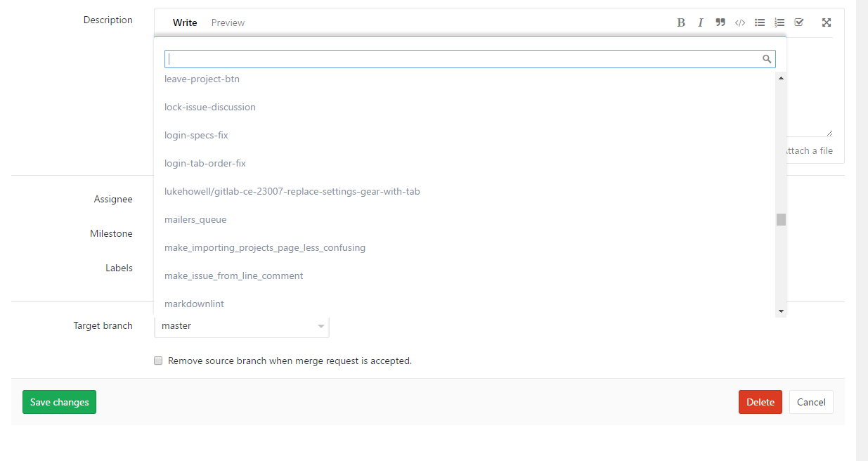Click the dropdown list scroll-down arrow

tap(781, 311)
